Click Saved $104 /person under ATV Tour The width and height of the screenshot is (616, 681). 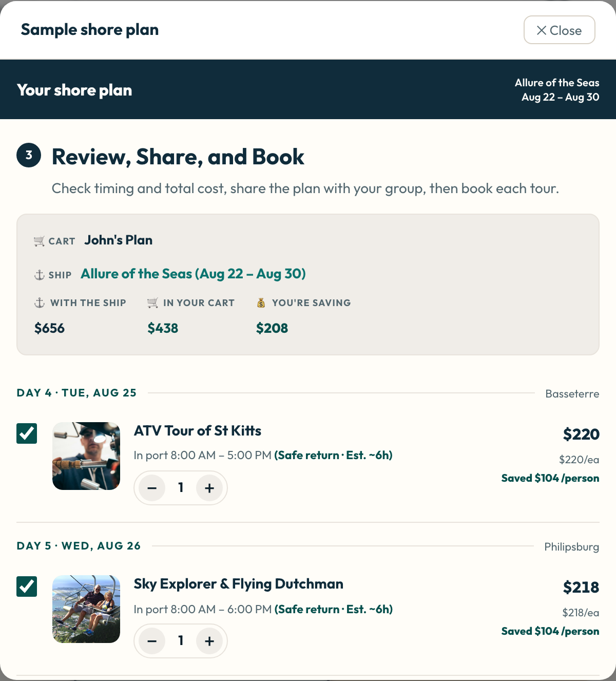550,478
